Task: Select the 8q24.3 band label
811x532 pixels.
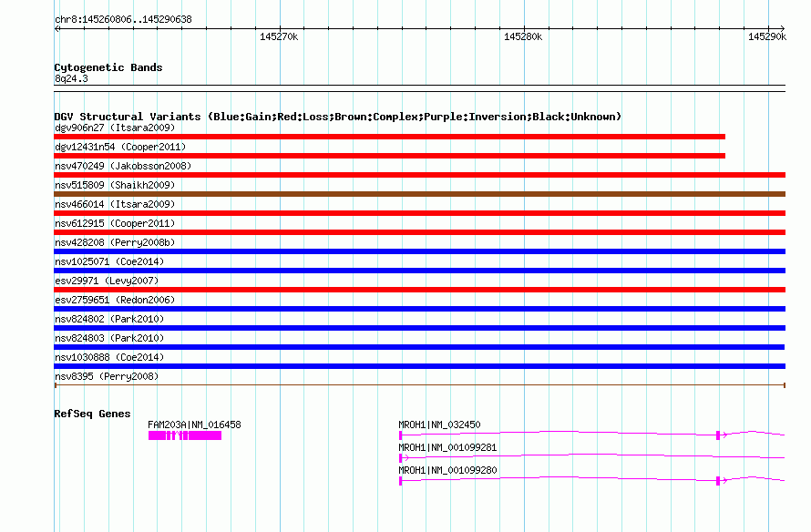Action: [x=71, y=78]
